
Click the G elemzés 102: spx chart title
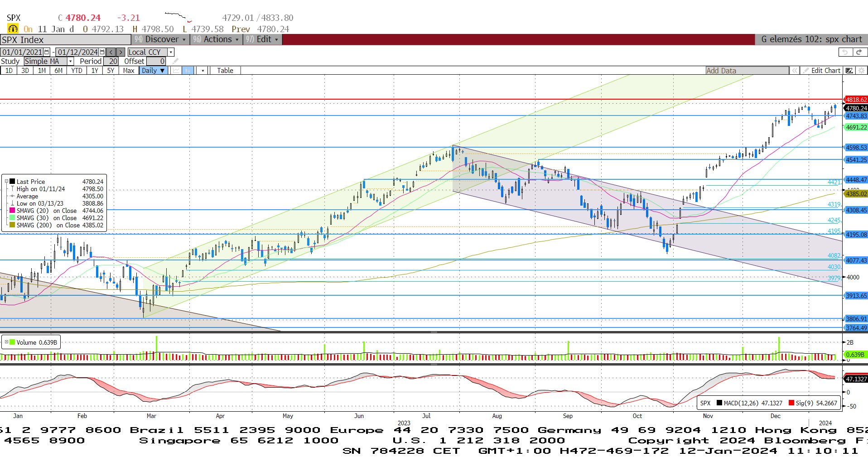click(x=811, y=39)
